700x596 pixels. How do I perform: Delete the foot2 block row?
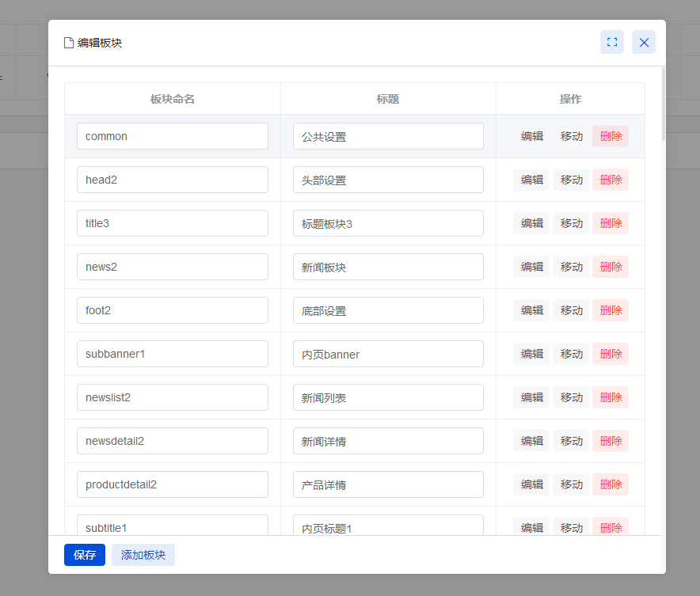611,310
